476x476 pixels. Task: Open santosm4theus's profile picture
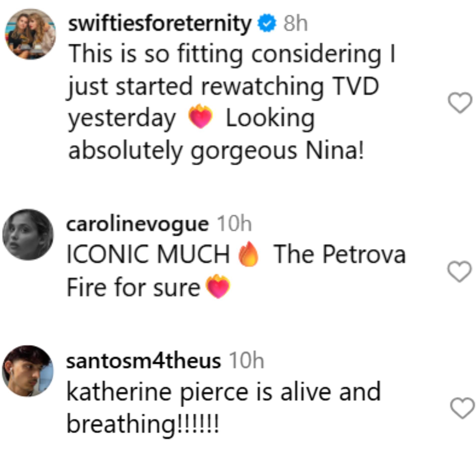pos(28,371)
